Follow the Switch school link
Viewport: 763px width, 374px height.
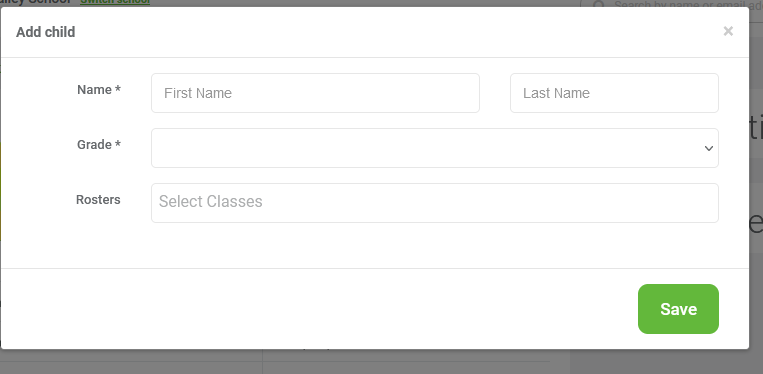click(x=115, y=2)
